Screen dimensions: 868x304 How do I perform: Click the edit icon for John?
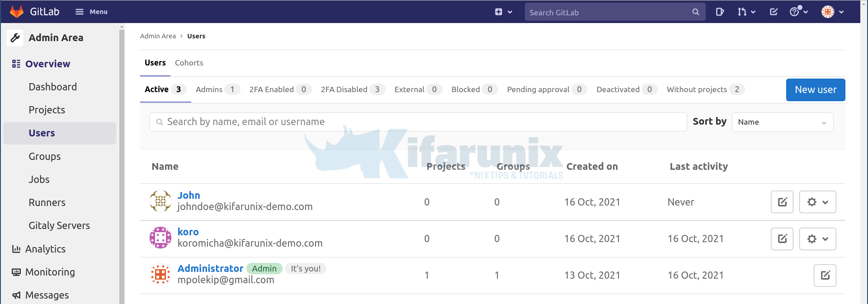(x=782, y=202)
